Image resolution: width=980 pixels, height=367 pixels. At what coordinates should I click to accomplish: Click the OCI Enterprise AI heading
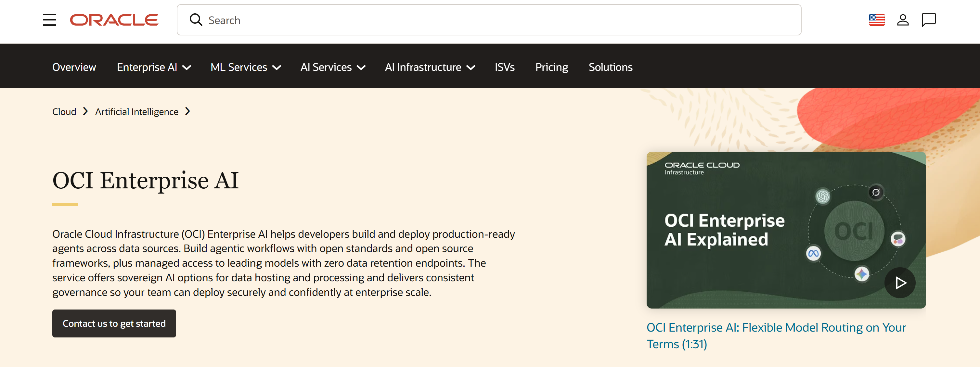click(x=145, y=180)
